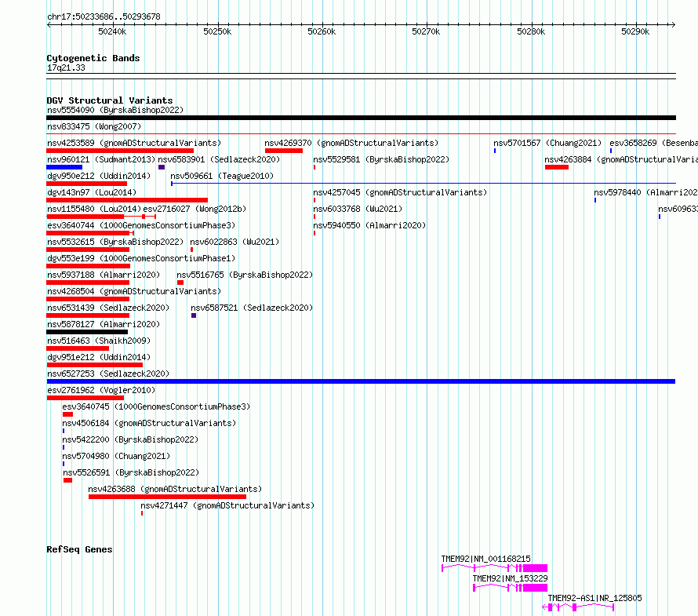
Task: Open the nsv4257045 (gnomADStructuralVariants) label
Action: [x=400, y=192]
